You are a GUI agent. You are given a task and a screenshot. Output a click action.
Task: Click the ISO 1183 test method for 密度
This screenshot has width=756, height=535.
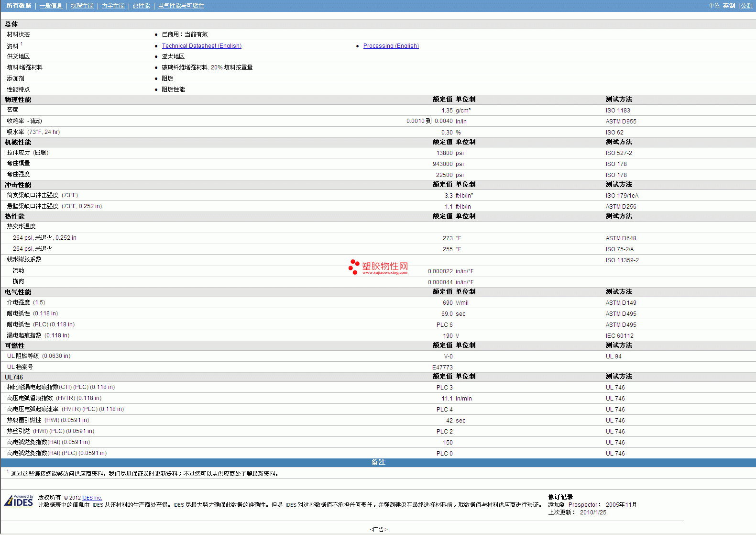[617, 111]
